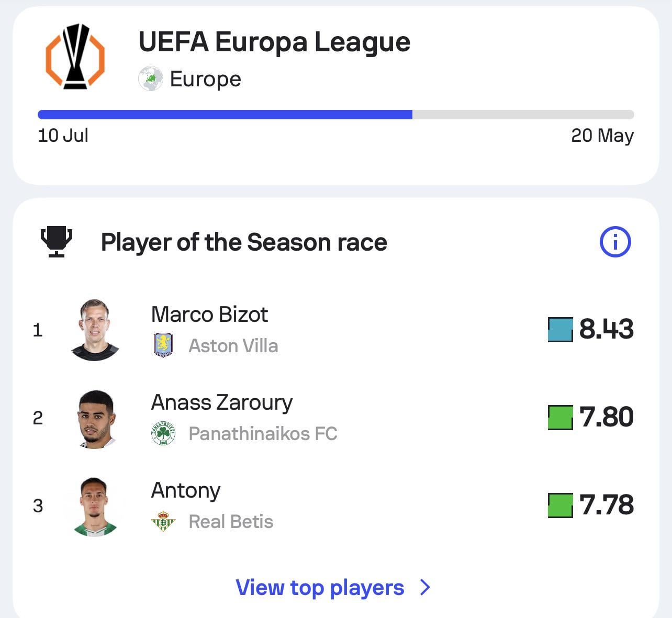Open Marco Bizot's player photo

coord(95,330)
